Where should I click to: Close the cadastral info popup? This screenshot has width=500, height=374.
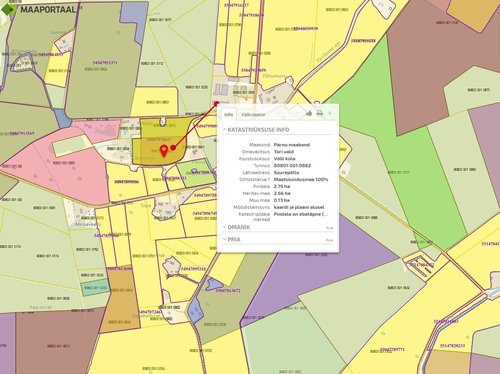pos(330,113)
